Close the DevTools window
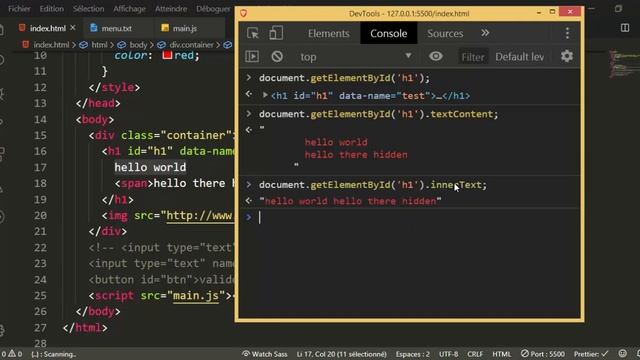This screenshot has height=360, width=640. coord(570,12)
